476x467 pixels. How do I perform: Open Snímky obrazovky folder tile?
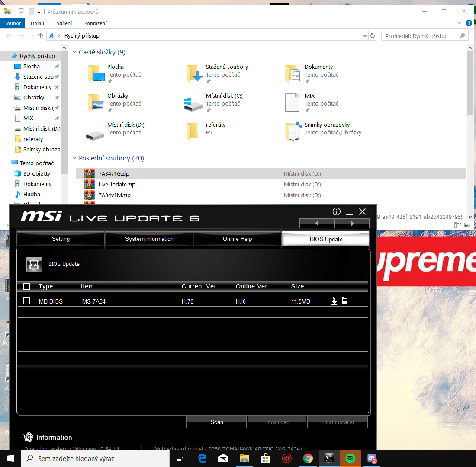[x=323, y=131]
